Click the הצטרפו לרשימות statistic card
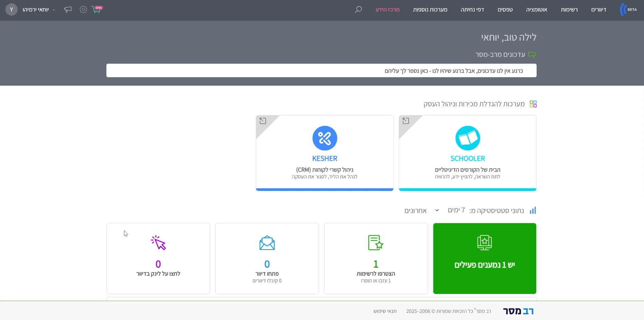The height and width of the screenshot is (320, 644). (x=376, y=258)
